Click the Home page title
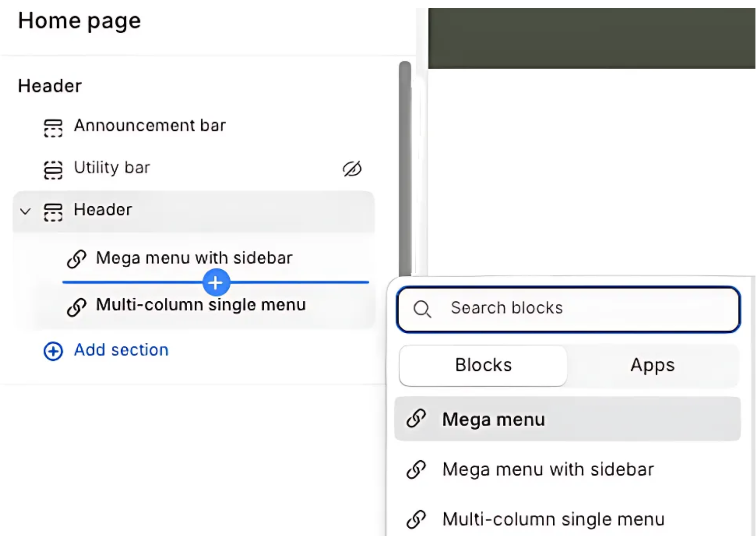Screen dimensions: 756x536 [x=79, y=21]
